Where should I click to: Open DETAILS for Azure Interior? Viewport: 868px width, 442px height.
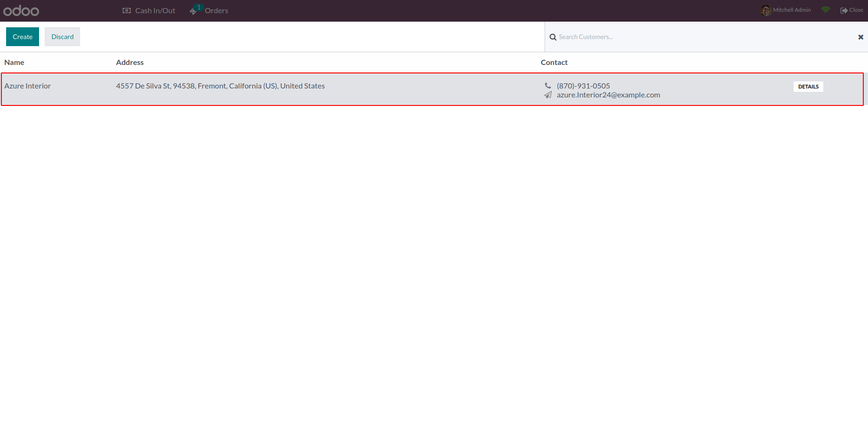[808, 87]
